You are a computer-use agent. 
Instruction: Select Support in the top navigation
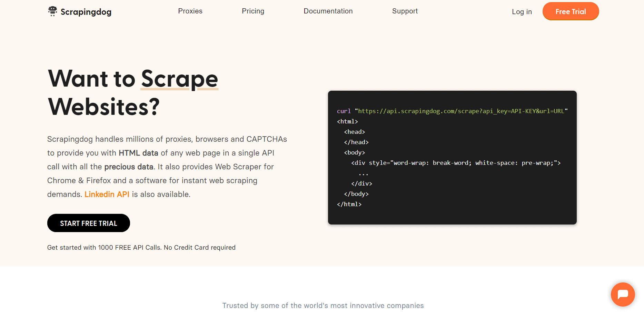pos(405,11)
